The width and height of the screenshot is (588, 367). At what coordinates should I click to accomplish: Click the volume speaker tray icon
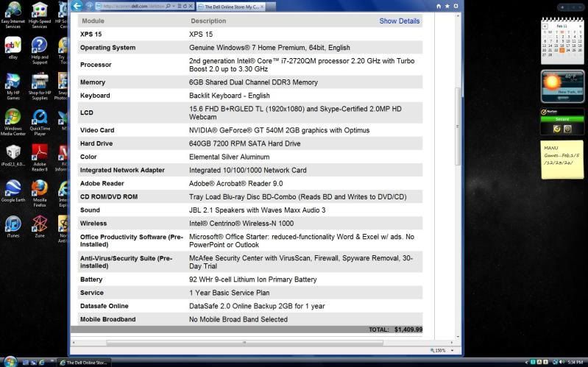(x=562, y=362)
